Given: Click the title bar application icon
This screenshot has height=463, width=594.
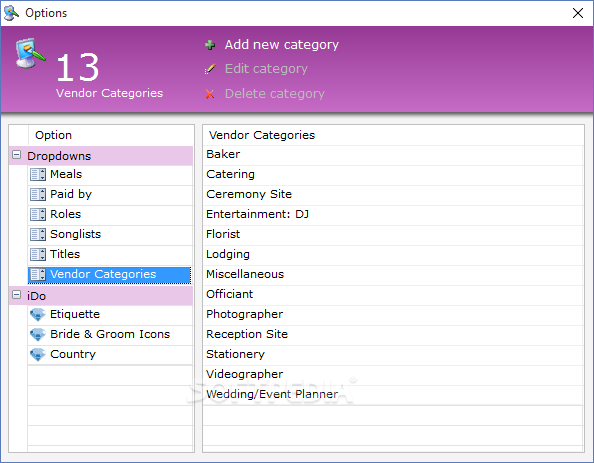Looking at the screenshot, I should [x=11, y=13].
